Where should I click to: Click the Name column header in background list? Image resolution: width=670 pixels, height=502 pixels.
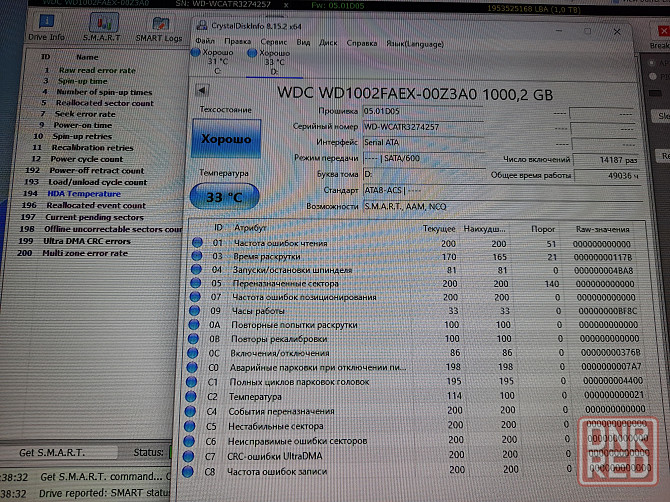(x=87, y=57)
